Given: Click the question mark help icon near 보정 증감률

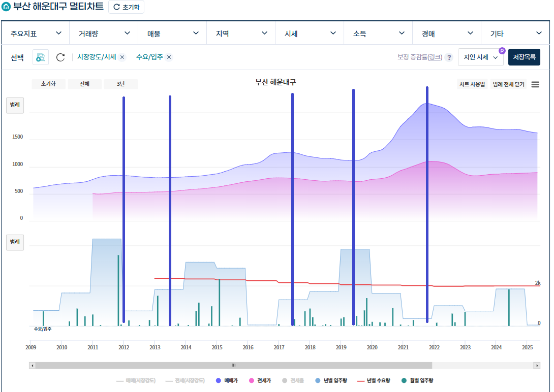Looking at the screenshot, I should (x=449, y=57).
